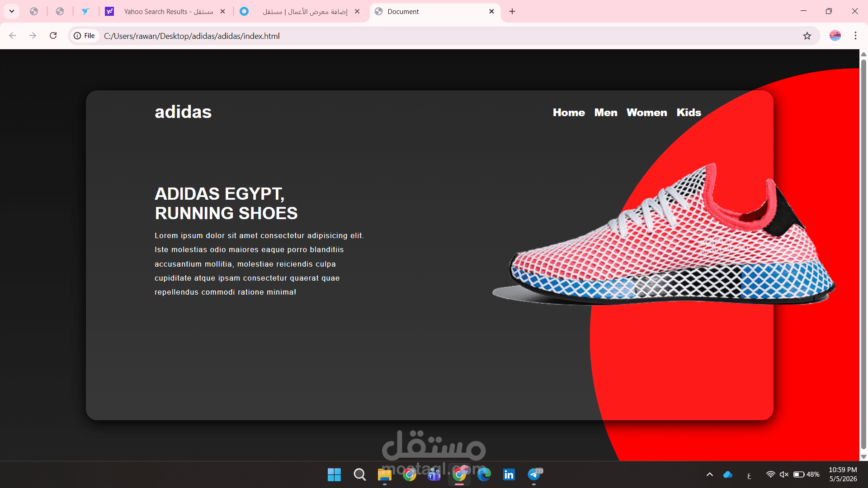Open Microsoft Edge from the taskbar
The height and width of the screenshot is (488, 868).
click(484, 474)
